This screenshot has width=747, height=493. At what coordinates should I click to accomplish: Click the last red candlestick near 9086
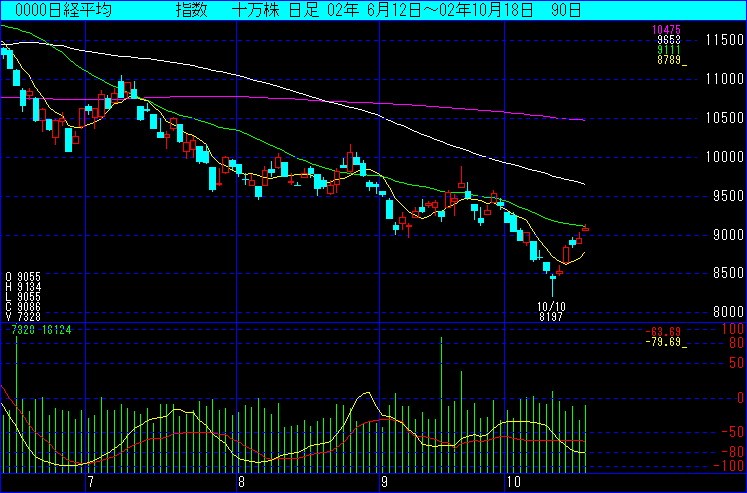[585, 229]
